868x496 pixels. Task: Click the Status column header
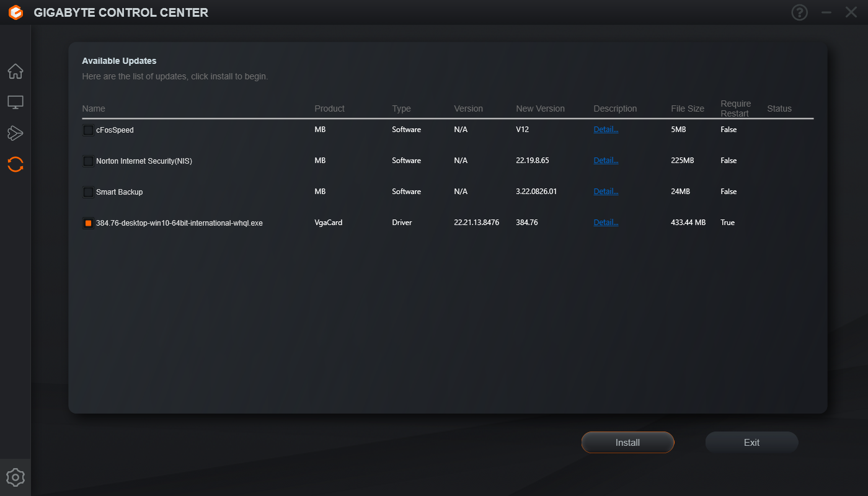[x=779, y=108]
